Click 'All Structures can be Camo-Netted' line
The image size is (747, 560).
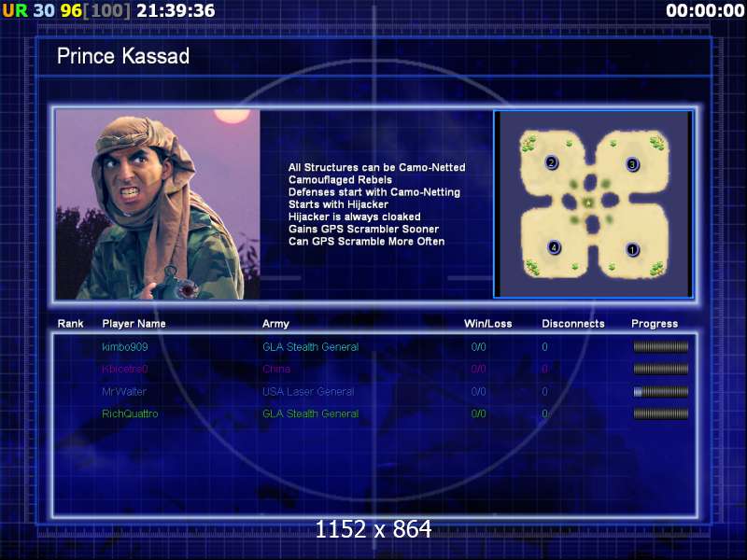(377, 168)
